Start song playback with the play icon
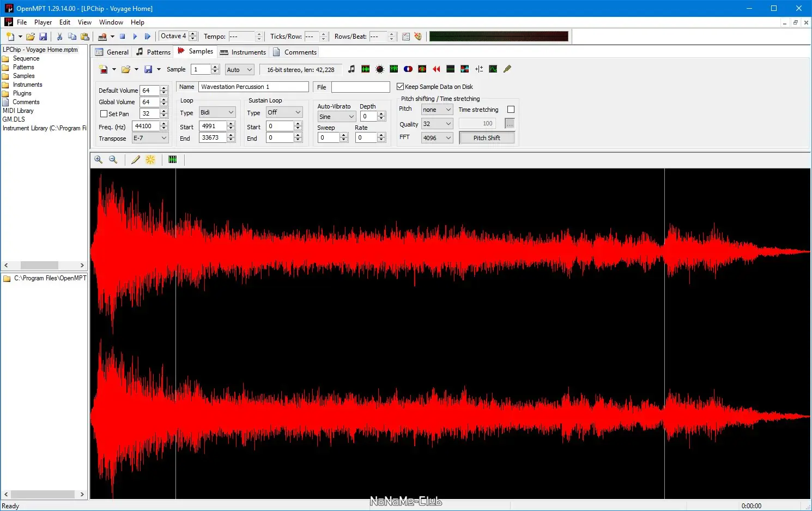 (135, 37)
